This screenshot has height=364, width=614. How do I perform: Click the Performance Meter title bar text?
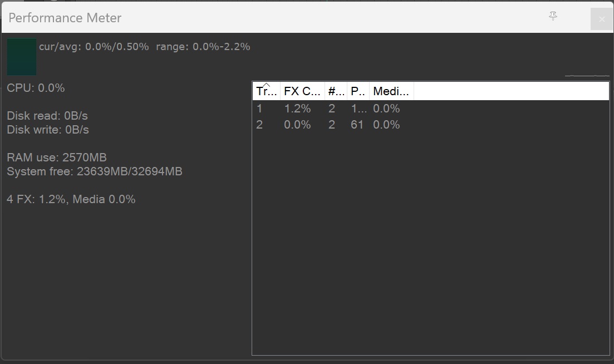65,18
